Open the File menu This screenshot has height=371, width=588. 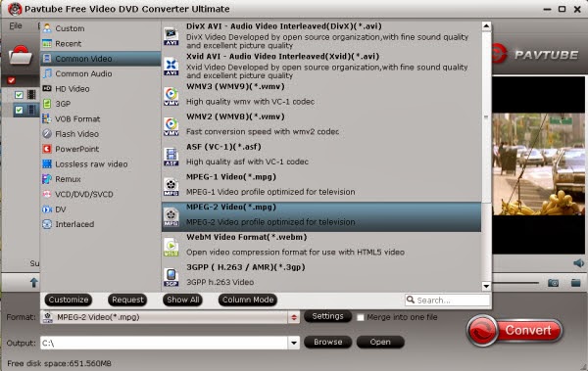pyautogui.click(x=16, y=25)
